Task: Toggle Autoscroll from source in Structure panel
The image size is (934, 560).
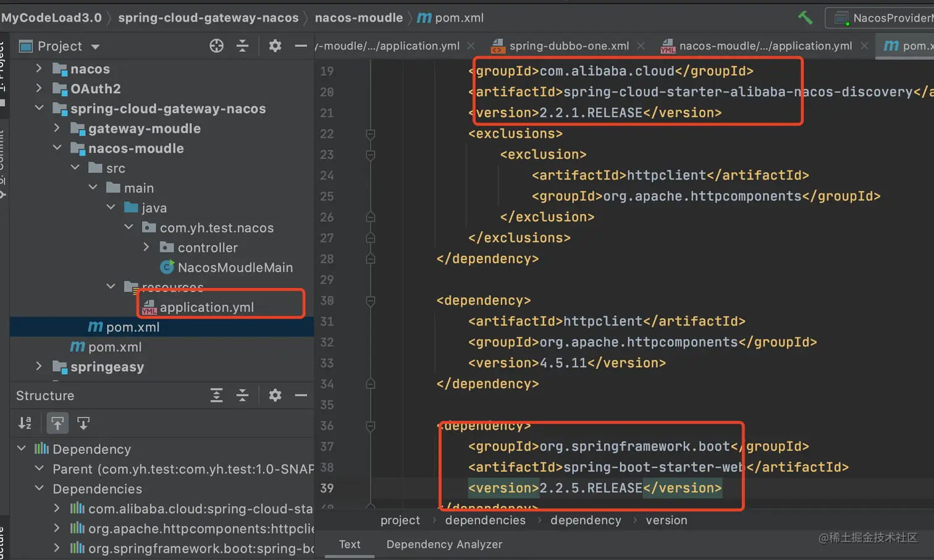Action: [x=83, y=423]
